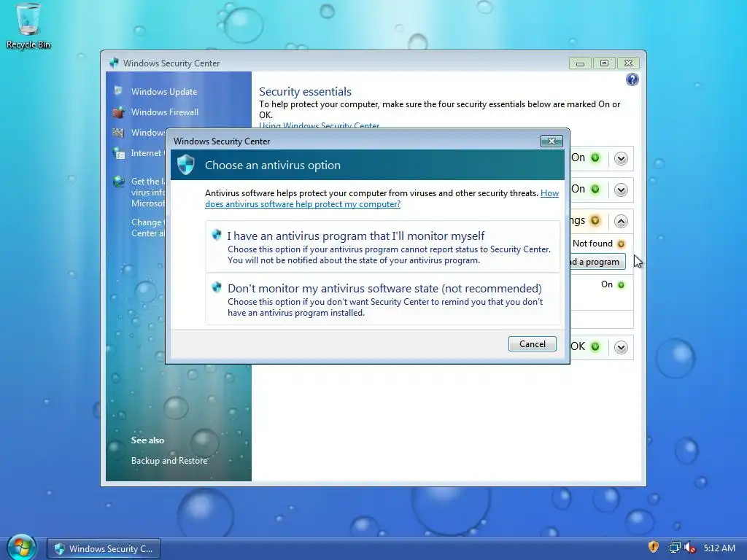The width and height of the screenshot is (747, 560).
Task: Click the 'Internet' Options sidebar link
Action: pos(147,153)
